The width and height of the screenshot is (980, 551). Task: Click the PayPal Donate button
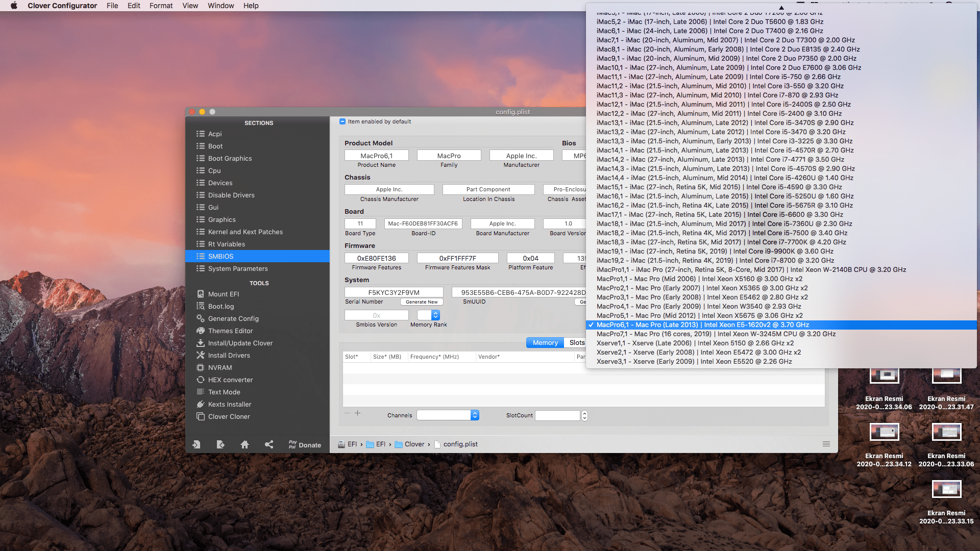(305, 445)
